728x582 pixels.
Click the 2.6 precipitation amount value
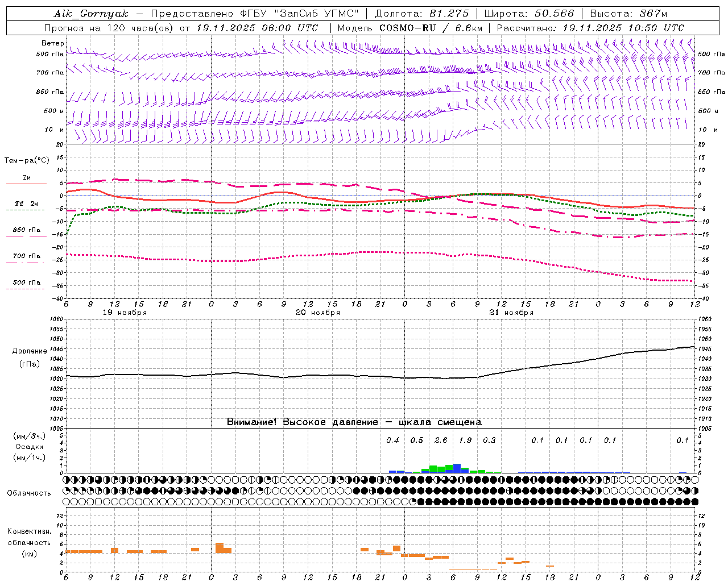pyautogui.click(x=441, y=440)
